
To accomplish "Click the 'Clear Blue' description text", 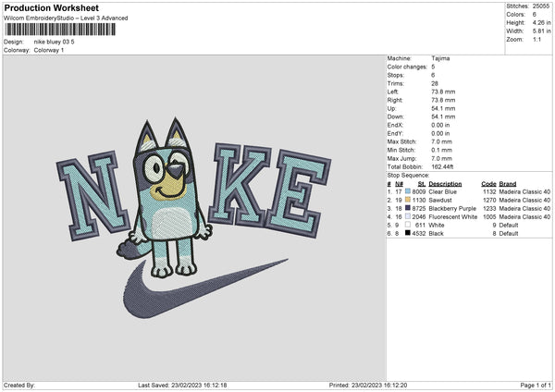I will tap(442, 191).
